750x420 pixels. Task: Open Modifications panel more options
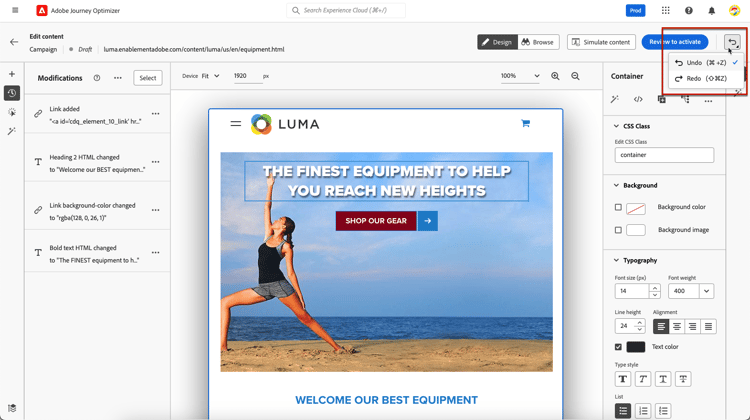tap(118, 78)
